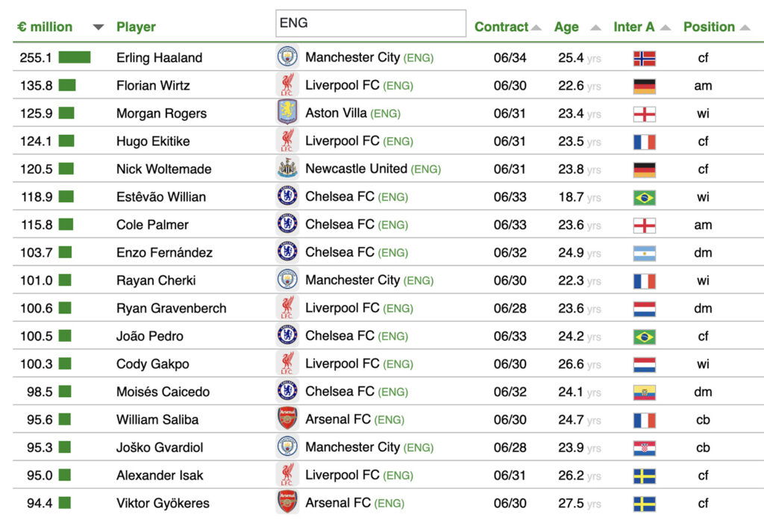
Task: Open the € million column dropdown
Action: click(98, 26)
